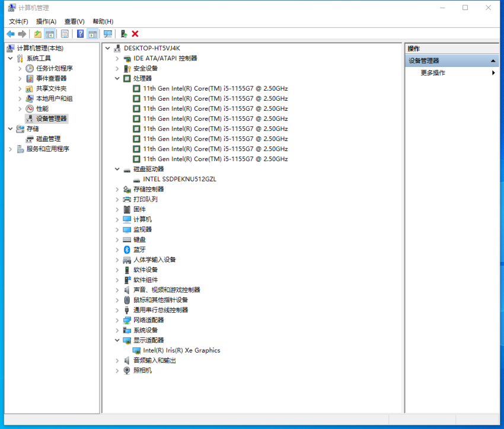Click the Up one level folder icon
This screenshot has height=429, width=504.
37,34
